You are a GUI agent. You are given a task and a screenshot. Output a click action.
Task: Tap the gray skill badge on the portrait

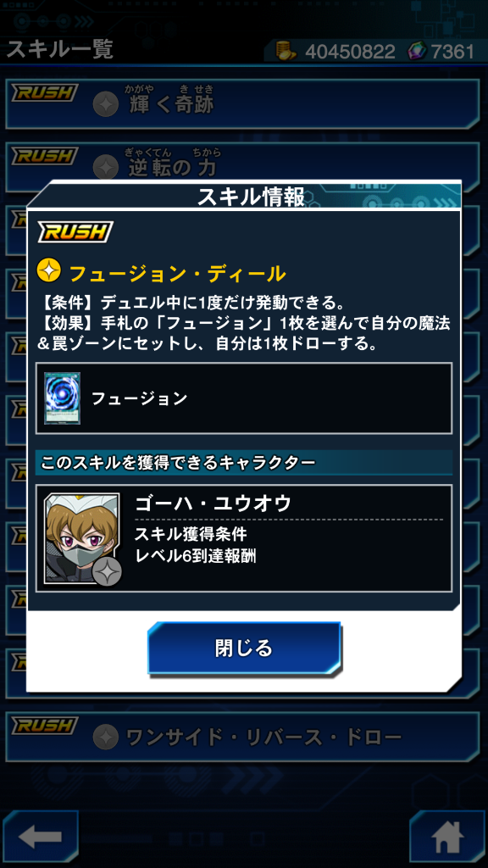click(107, 570)
